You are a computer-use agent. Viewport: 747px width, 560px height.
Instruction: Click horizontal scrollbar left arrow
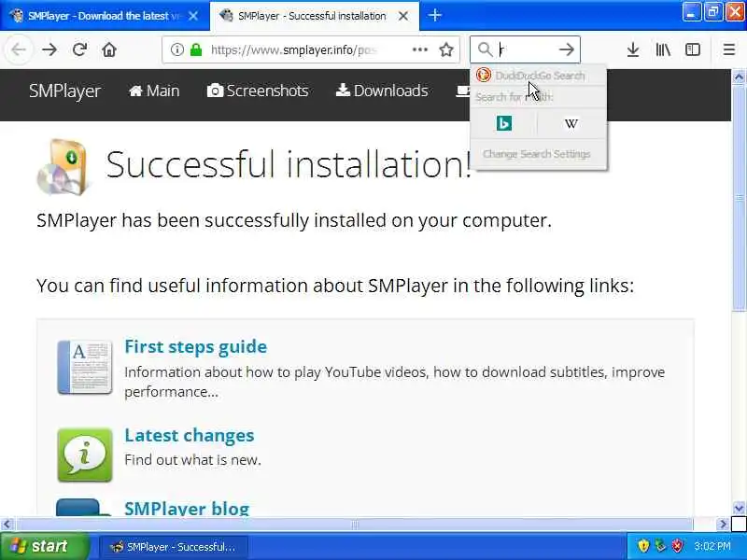7,525
